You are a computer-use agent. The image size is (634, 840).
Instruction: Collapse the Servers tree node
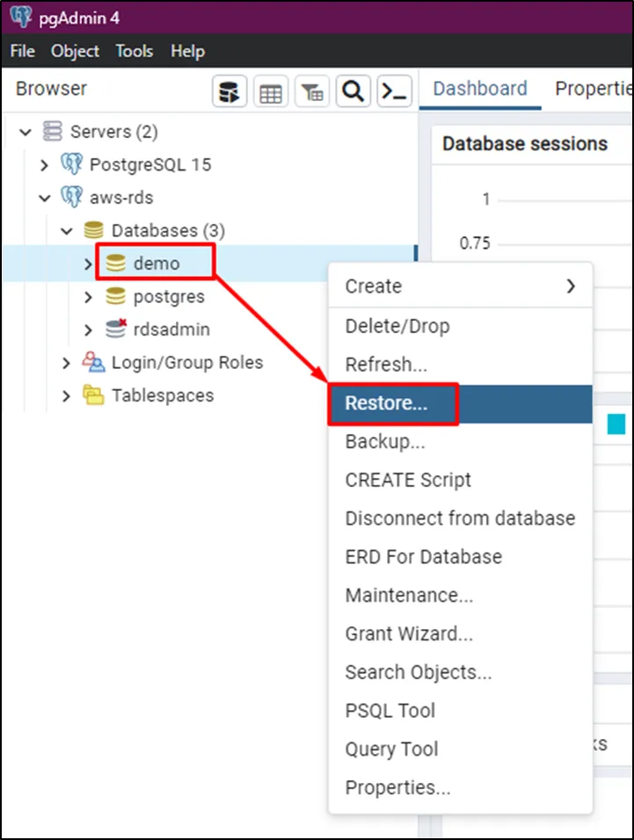pos(26,132)
